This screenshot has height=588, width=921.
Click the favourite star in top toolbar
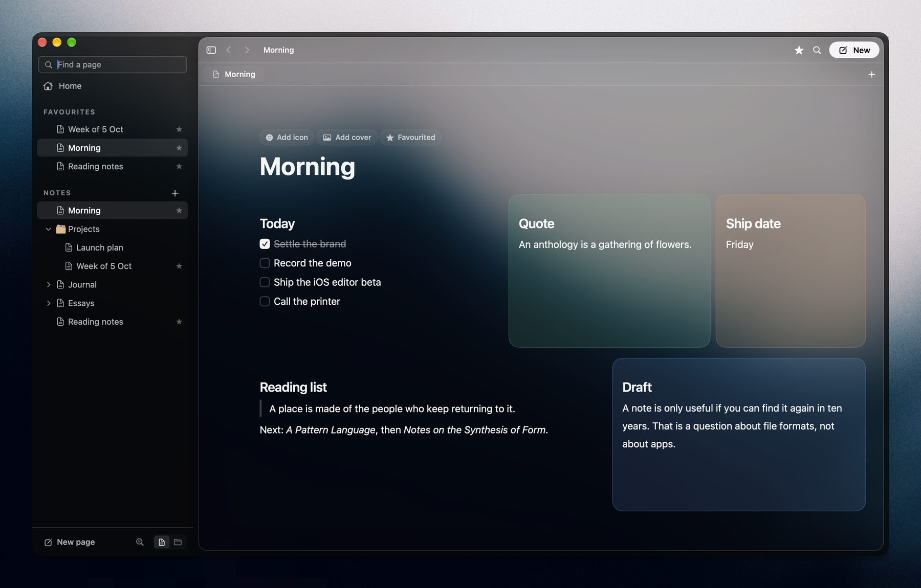pos(799,50)
